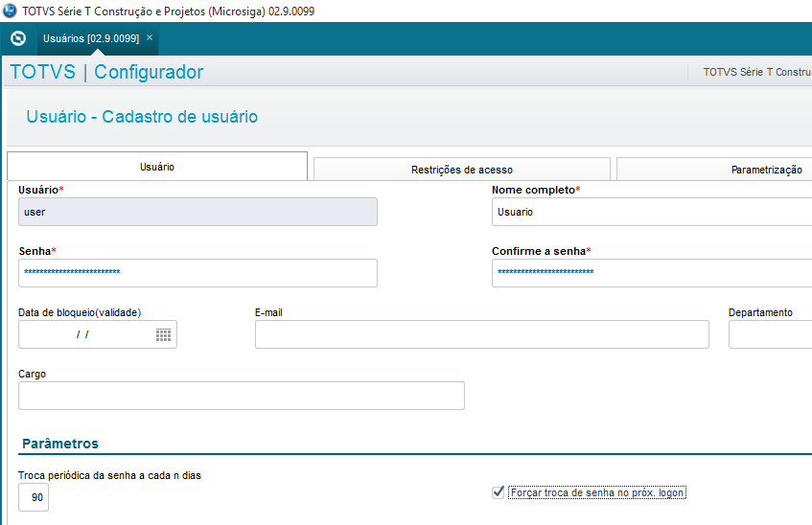Click the 'TOTVS Série T Constru' label at top right

757,72
